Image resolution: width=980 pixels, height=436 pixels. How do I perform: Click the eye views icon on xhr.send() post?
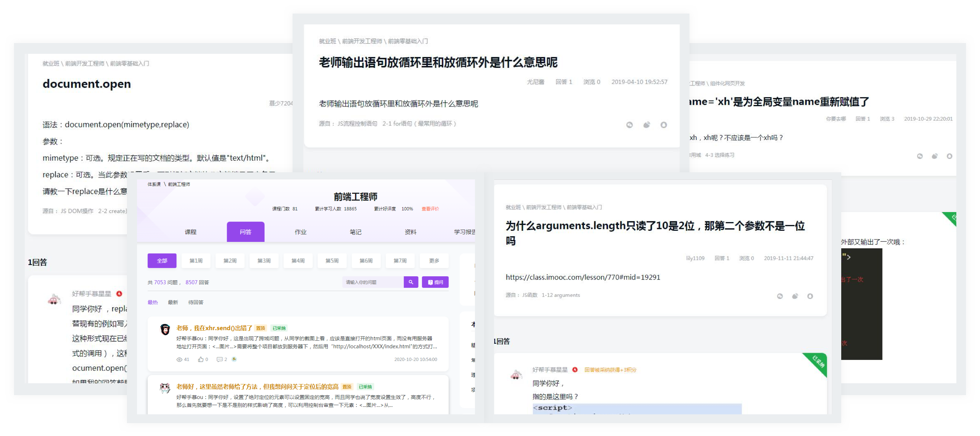pyautogui.click(x=179, y=360)
